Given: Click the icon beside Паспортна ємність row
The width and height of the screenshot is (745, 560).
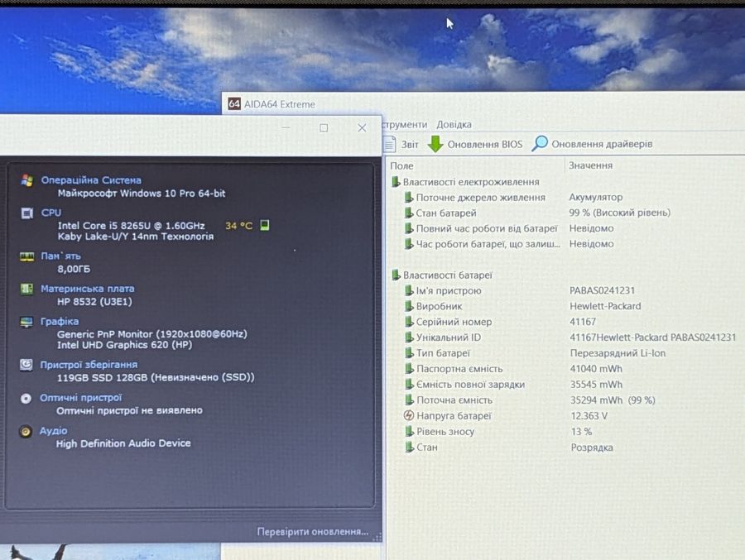Looking at the screenshot, I should (x=409, y=369).
